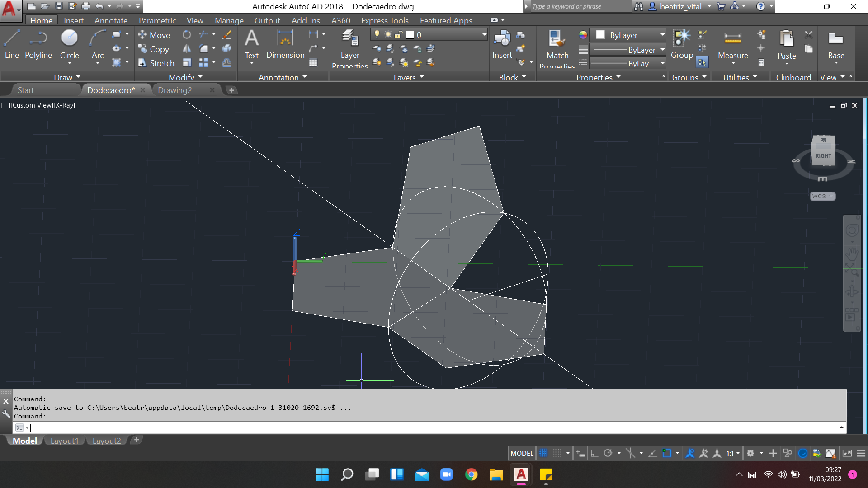Select the Line drawing tool

click(12, 44)
